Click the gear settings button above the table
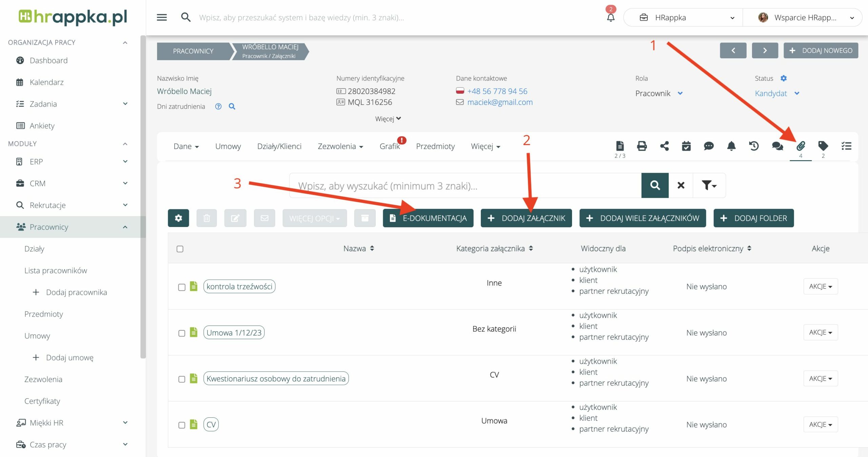The image size is (868, 457). (178, 218)
